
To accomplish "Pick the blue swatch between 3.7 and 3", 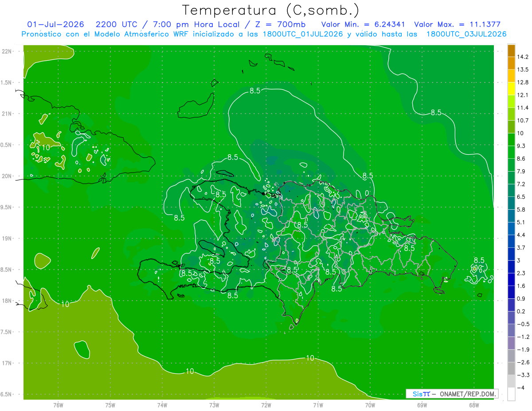I will click(x=511, y=254).
